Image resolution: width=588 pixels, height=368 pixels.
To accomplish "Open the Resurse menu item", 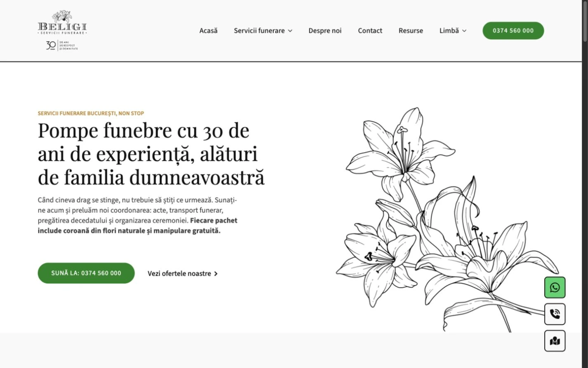I will click(411, 31).
